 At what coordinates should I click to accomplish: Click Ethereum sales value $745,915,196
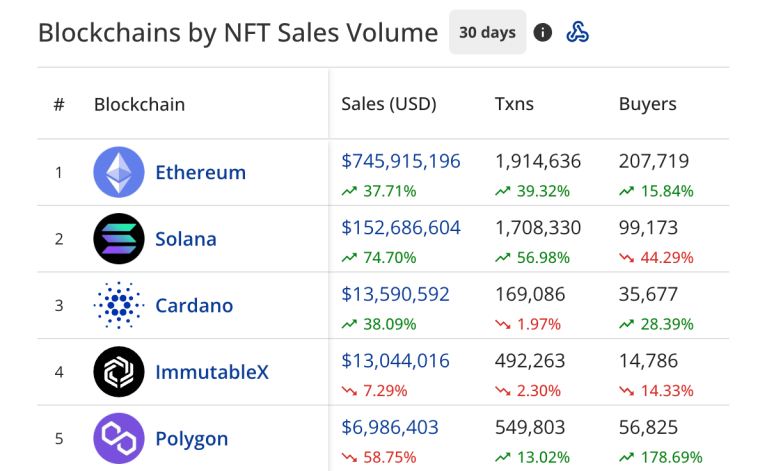tap(401, 161)
